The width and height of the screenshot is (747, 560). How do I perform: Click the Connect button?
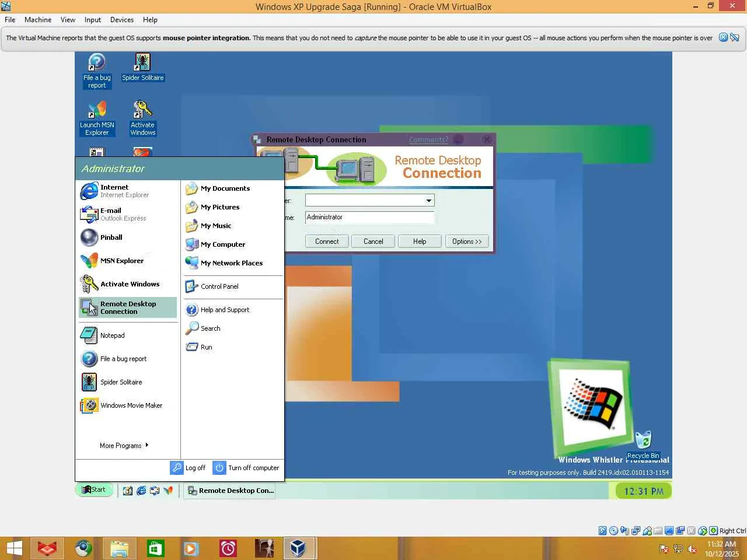[x=327, y=242]
